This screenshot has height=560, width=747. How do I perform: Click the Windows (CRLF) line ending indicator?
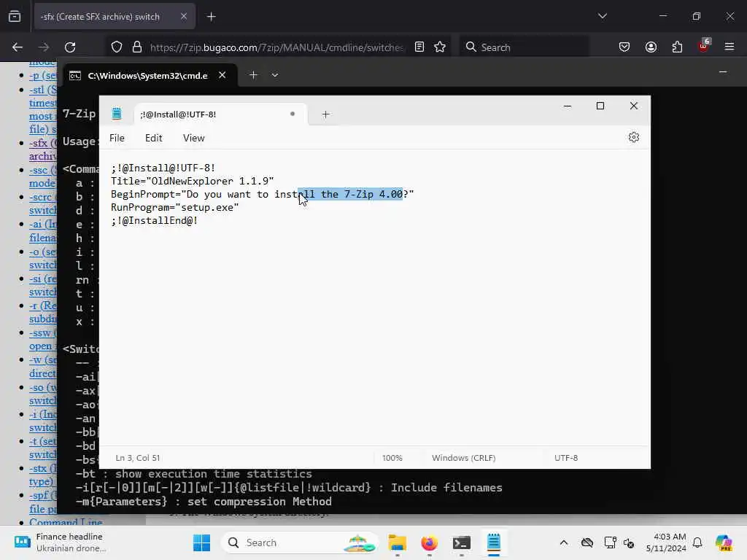click(x=463, y=458)
